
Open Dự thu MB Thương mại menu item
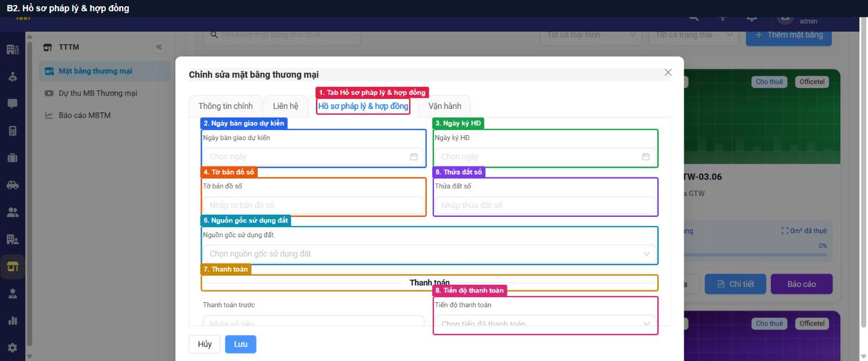point(105,93)
